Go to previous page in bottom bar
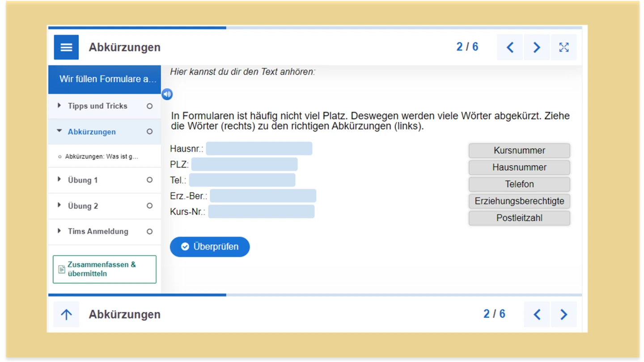Screen dimensions: 644x362 point(537,315)
